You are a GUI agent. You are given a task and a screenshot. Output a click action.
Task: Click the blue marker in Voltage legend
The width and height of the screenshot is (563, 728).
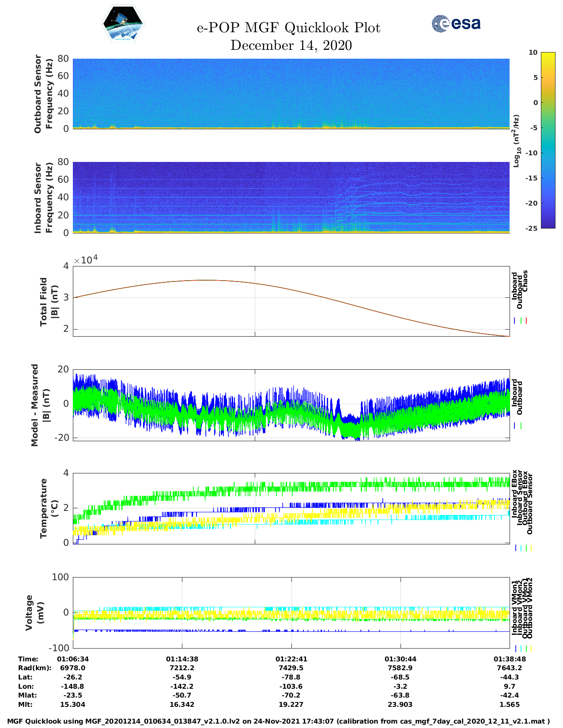click(515, 649)
